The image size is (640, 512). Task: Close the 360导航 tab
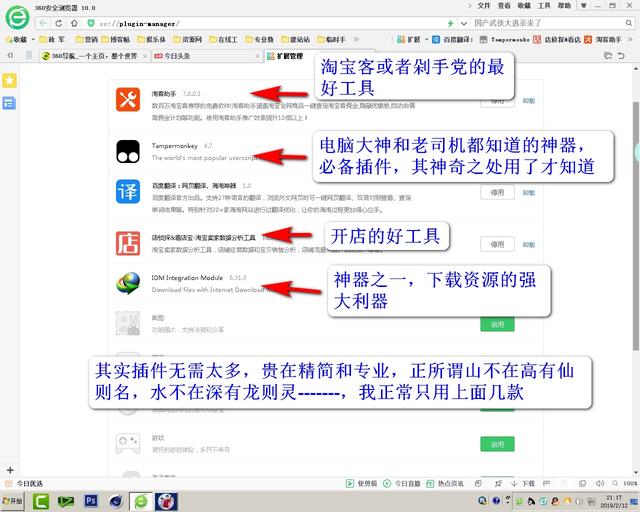click(x=145, y=56)
